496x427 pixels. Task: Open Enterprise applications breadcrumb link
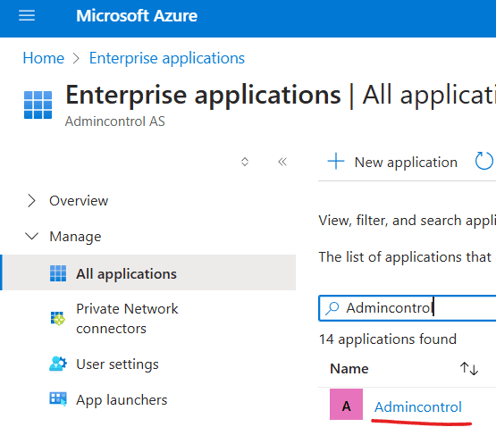pos(167,58)
